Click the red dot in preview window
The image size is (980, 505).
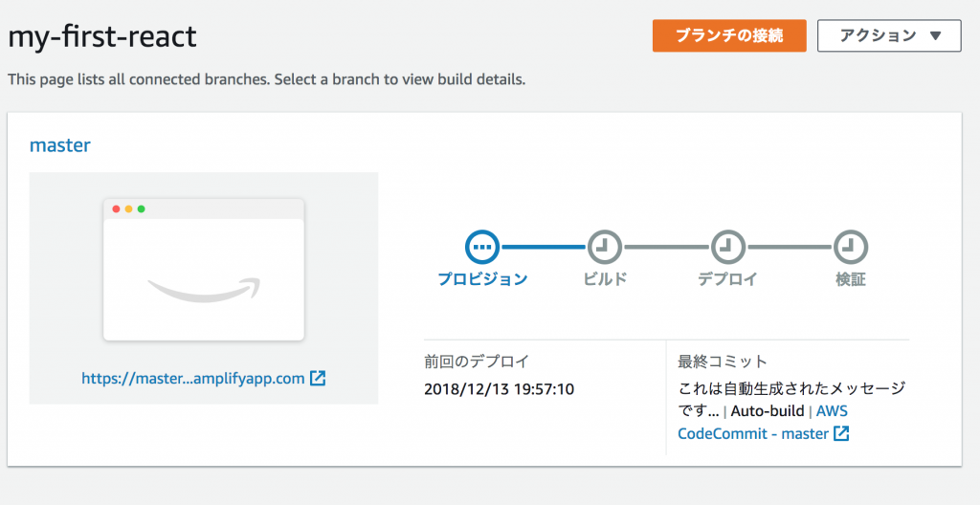tap(116, 209)
